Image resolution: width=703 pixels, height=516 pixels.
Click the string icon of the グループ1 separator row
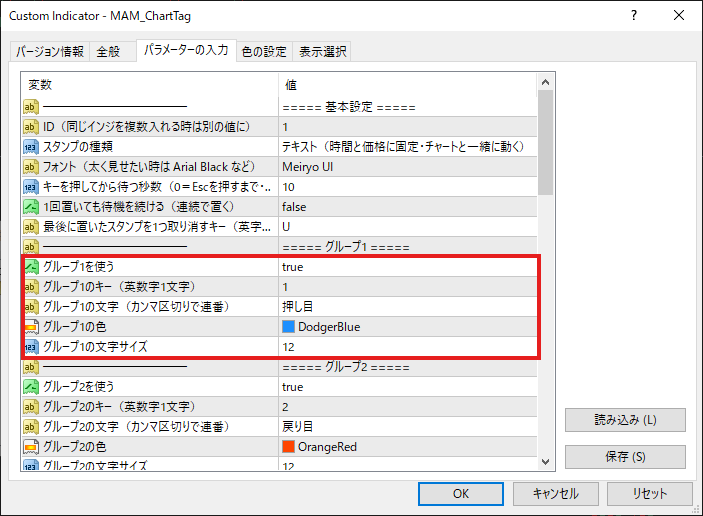coord(30,247)
